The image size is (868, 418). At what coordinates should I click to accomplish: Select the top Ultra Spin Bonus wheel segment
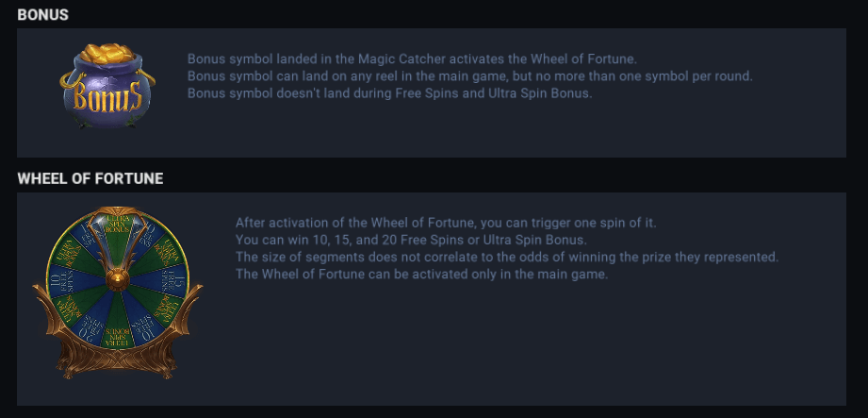click(x=118, y=225)
